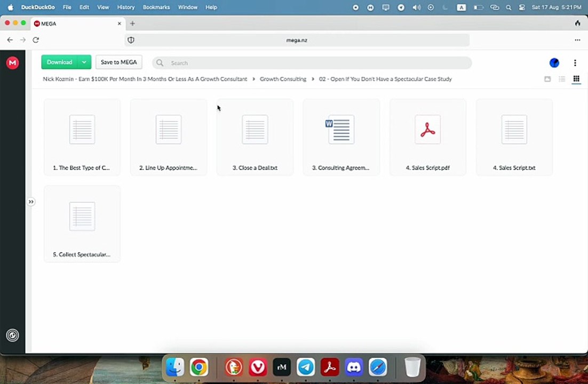The image size is (588, 384).
Task: Select file 4. Sales Script.txt
Action: 514,137
